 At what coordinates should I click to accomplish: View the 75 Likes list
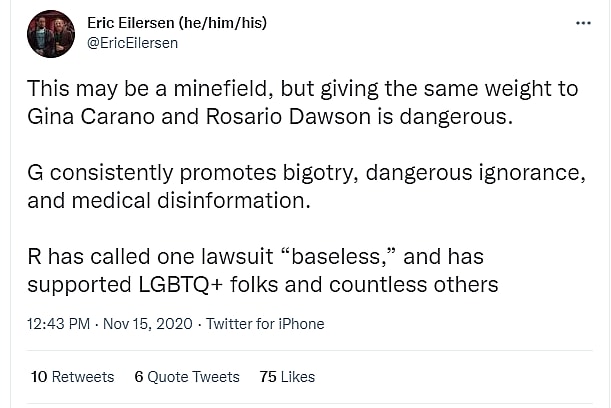(x=287, y=377)
